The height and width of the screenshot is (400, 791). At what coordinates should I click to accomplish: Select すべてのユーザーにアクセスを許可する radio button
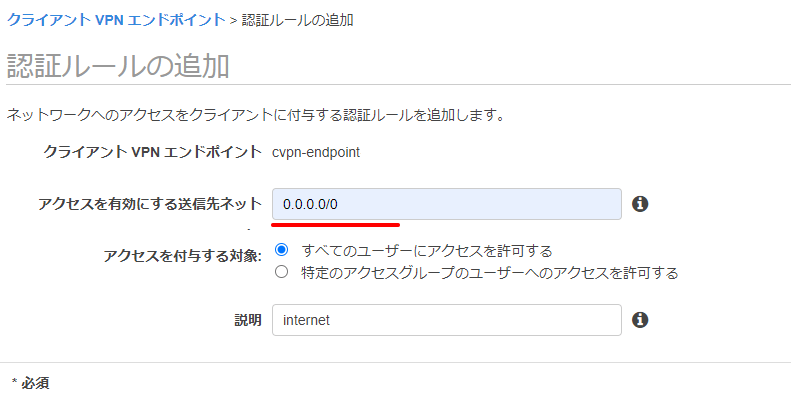281,250
